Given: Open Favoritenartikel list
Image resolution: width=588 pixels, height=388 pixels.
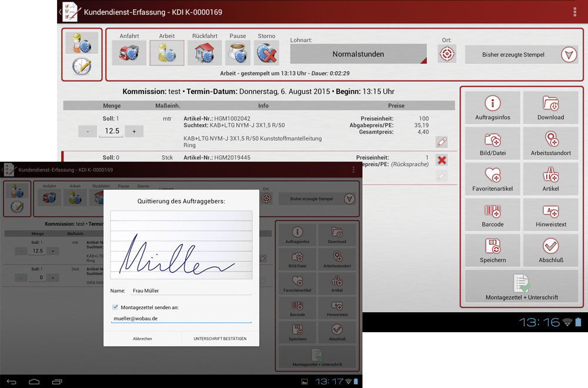Looking at the screenshot, I should (x=492, y=179).
